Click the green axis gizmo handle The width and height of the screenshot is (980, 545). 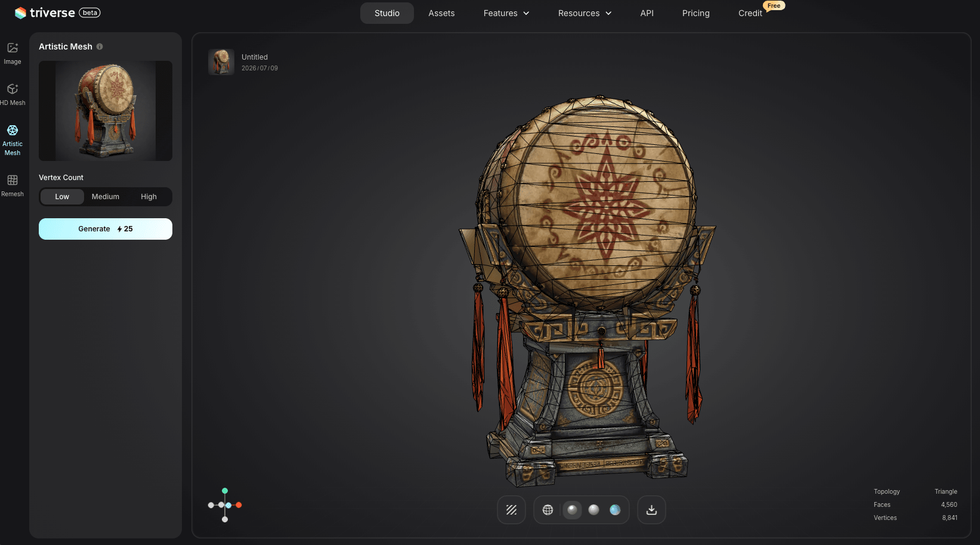pos(225,491)
